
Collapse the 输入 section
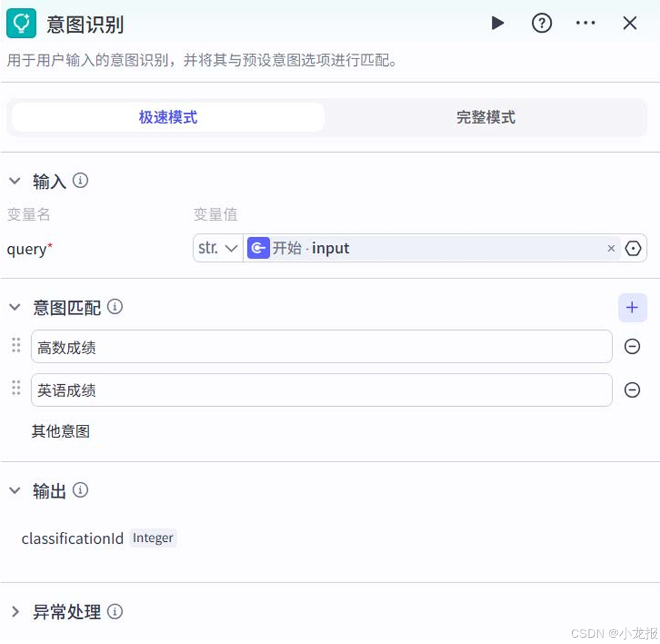coord(14,181)
